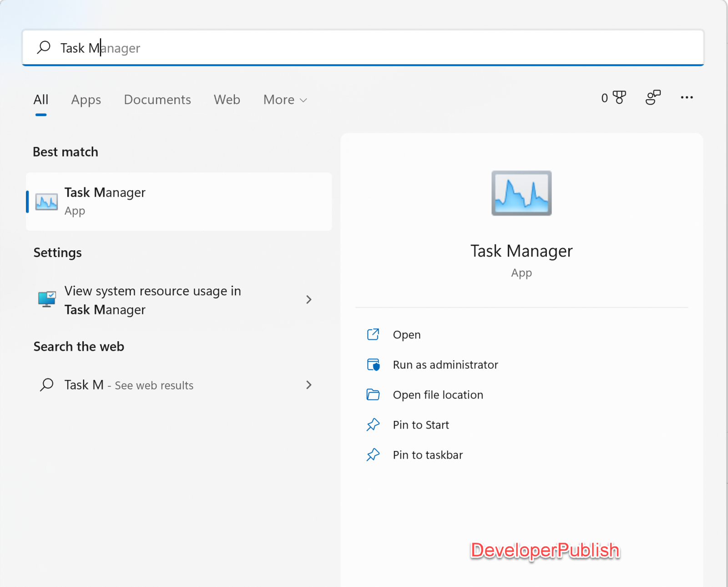This screenshot has height=587, width=728.
Task: Expand the See web results chevron
Action: pyautogui.click(x=309, y=385)
